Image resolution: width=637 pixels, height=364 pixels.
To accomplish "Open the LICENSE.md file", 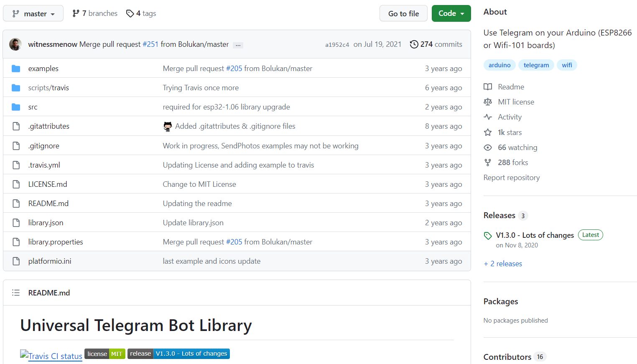I will pyautogui.click(x=48, y=184).
